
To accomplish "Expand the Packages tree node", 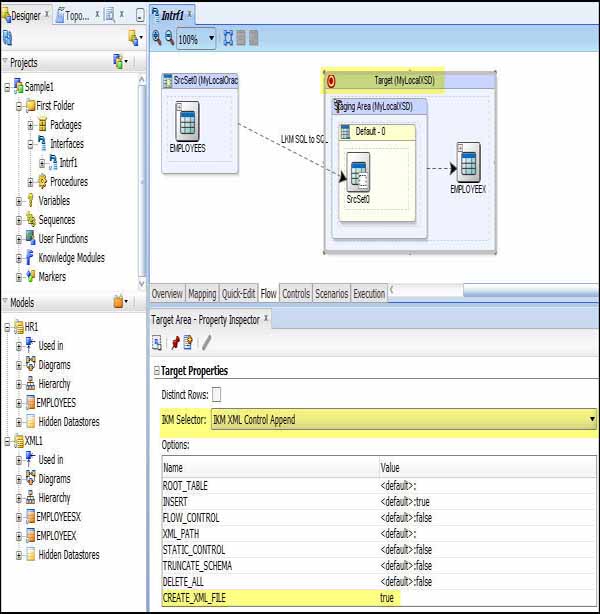I will pos(31,125).
